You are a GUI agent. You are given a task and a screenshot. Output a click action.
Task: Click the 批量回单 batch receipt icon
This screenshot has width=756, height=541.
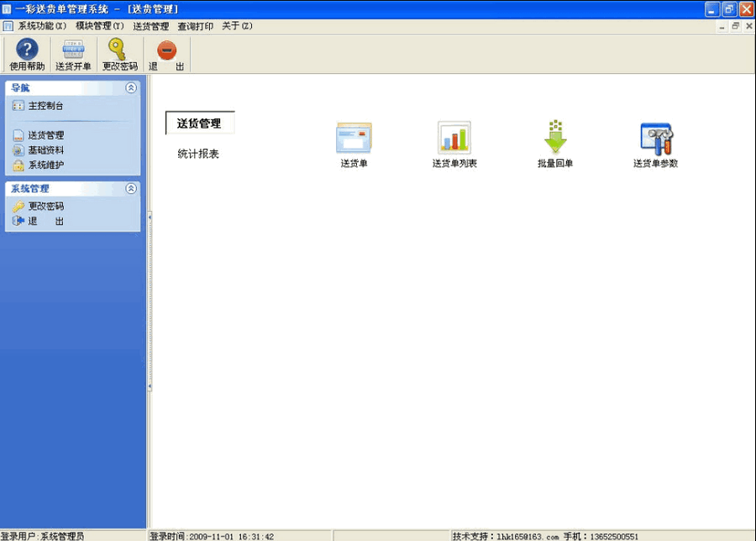[x=554, y=139]
